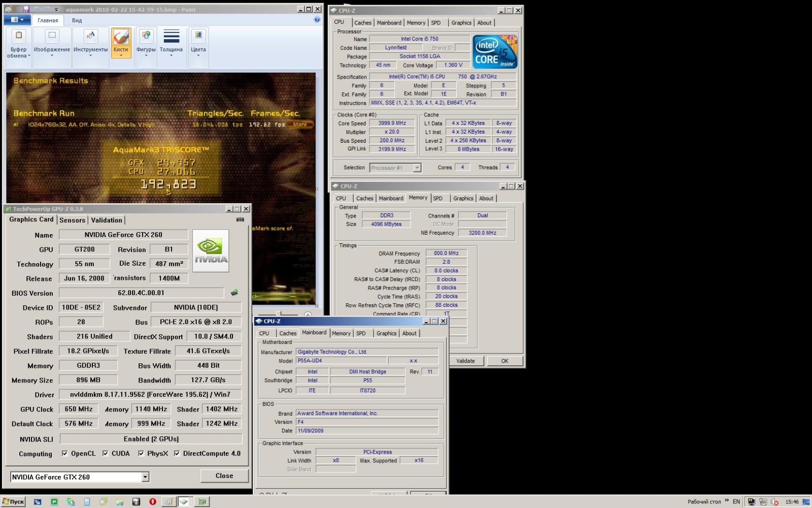Open Paint's help icon
Image resolution: width=812 pixels, height=508 pixels.
pos(317,20)
